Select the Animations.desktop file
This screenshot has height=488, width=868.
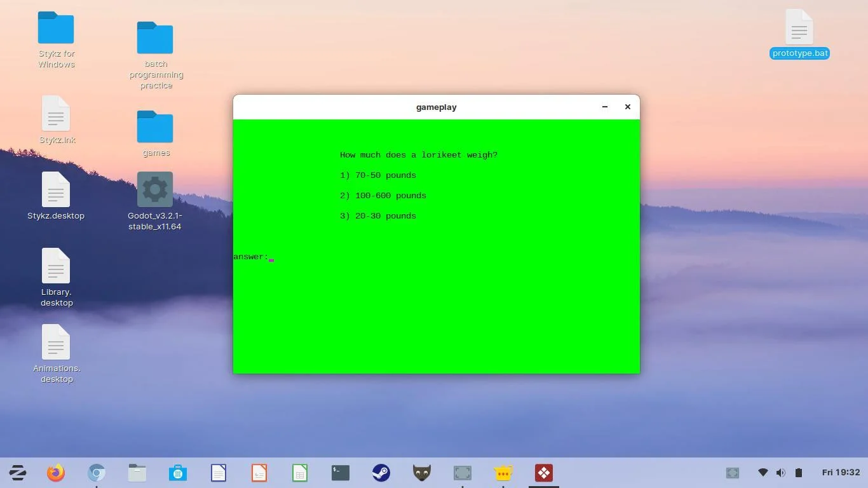click(57, 354)
